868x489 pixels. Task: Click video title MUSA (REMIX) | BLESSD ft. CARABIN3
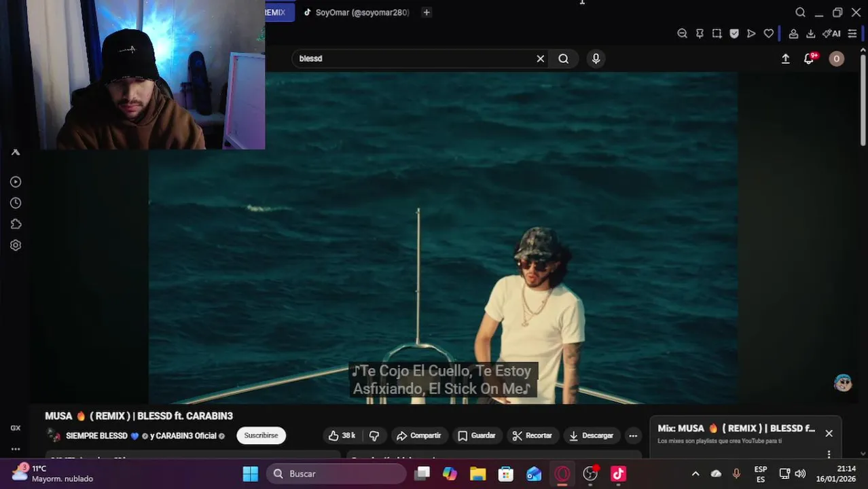(x=139, y=416)
